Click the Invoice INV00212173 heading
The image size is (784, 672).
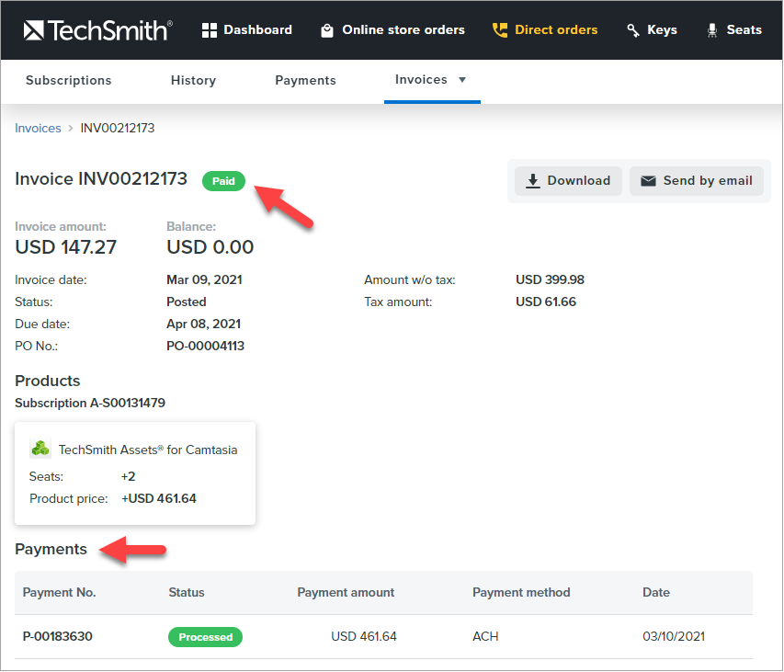(x=101, y=179)
